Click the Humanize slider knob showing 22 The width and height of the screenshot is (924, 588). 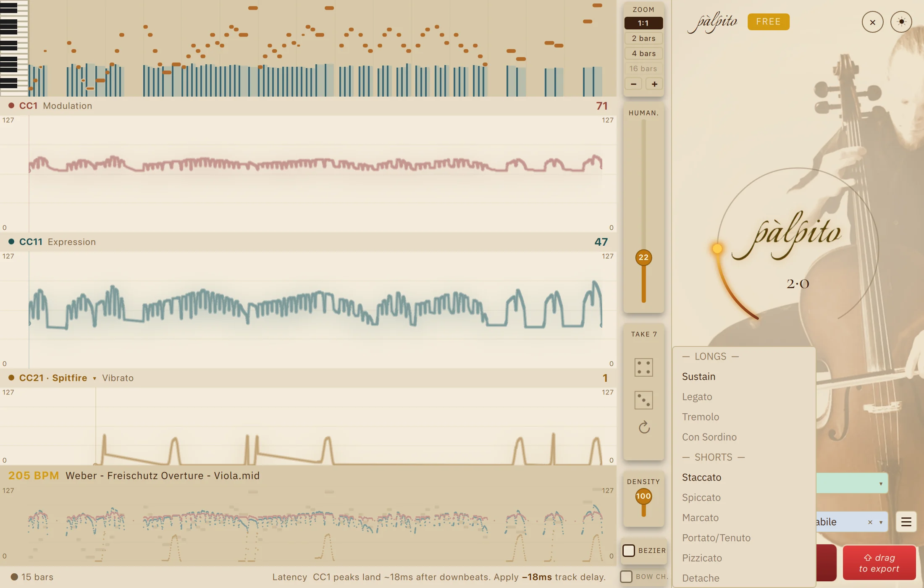click(643, 257)
